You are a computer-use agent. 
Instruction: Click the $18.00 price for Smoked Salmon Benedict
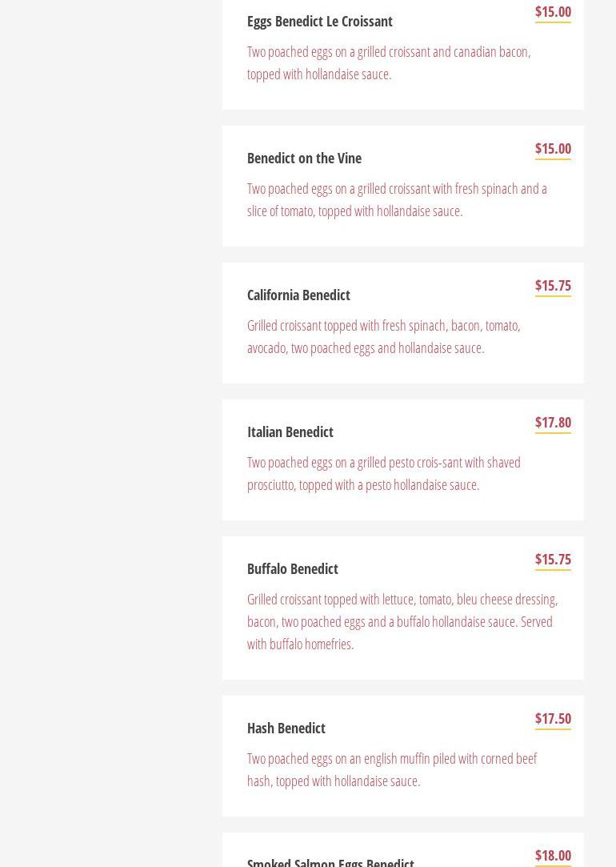coord(553,856)
